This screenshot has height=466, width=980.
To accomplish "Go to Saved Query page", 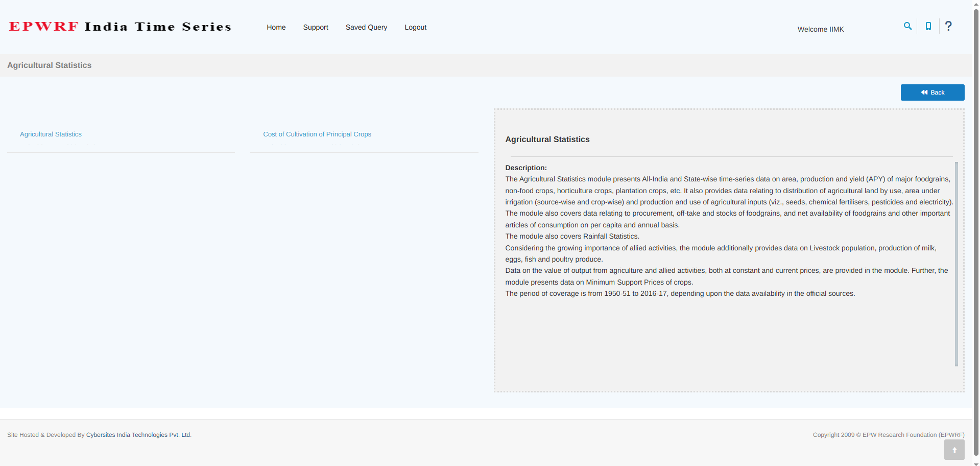I will click(x=366, y=28).
